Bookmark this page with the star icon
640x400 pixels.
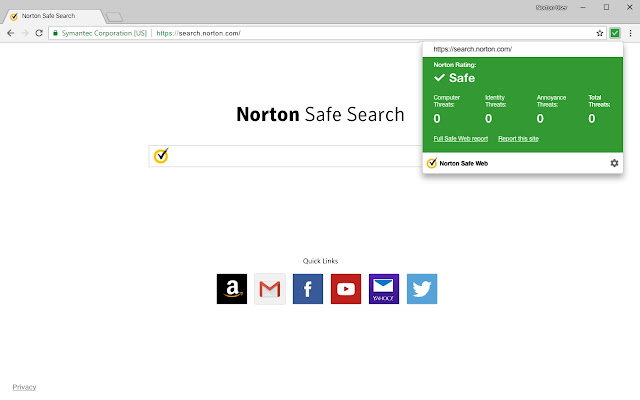coord(600,33)
